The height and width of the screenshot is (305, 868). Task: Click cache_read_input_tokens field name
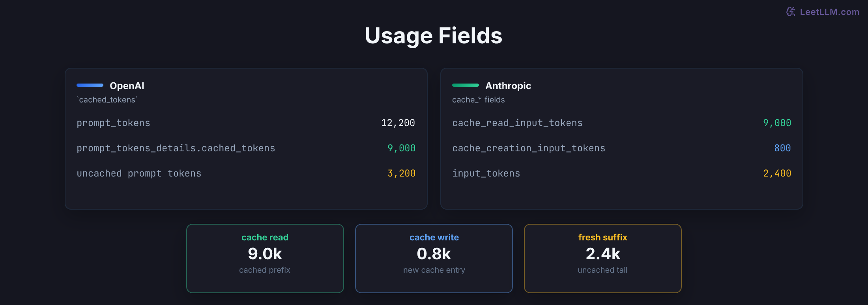point(517,123)
